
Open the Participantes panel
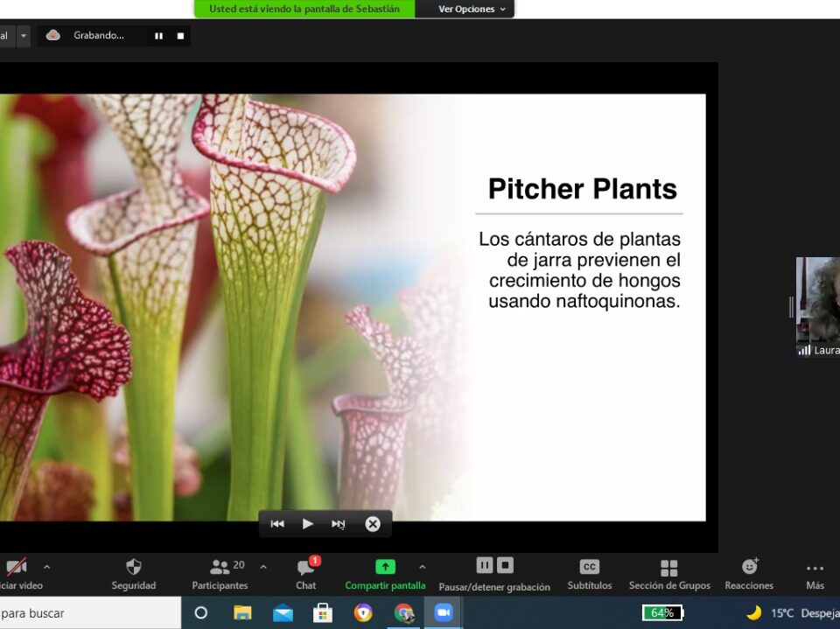(220, 567)
